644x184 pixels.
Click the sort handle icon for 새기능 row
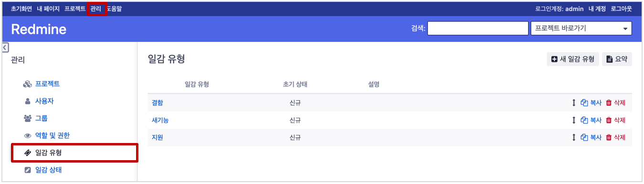[x=574, y=120]
